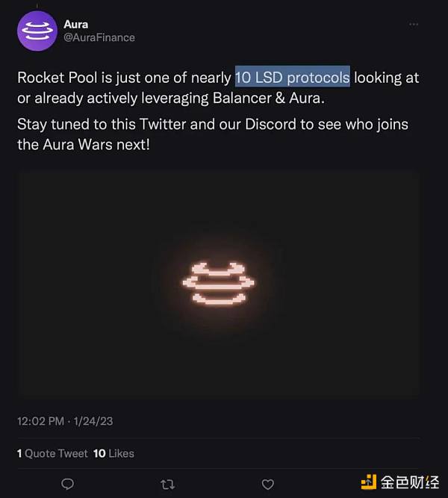Open the @AuraFinance handle link

tap(99, 37)
